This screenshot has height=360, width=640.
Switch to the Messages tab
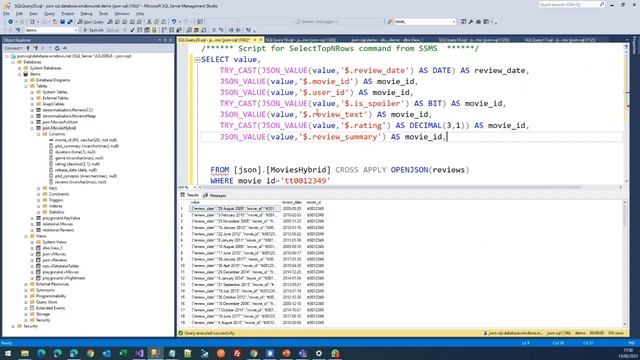(x=215, y=196)
